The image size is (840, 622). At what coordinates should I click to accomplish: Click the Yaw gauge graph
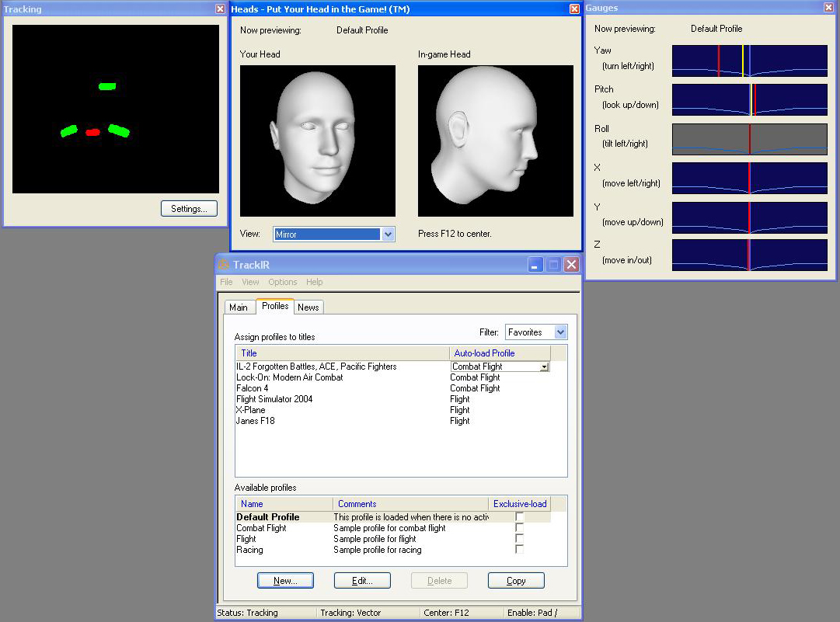click(749, 61)
